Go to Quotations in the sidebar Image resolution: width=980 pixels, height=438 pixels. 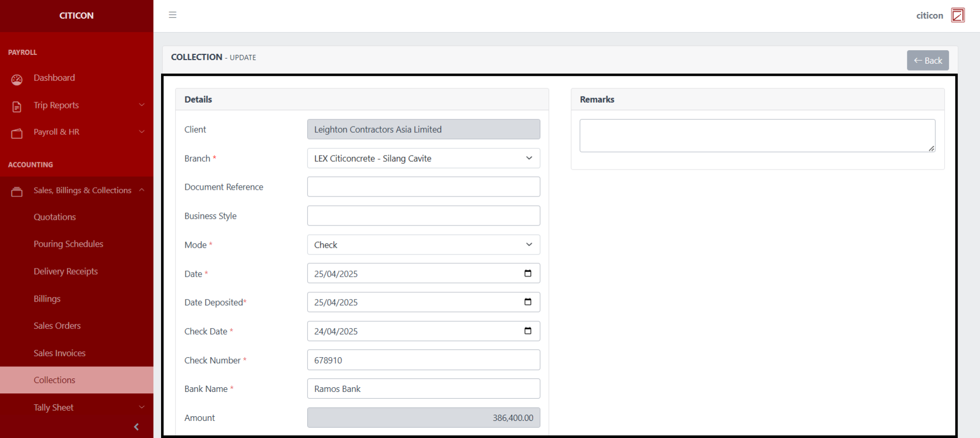click(55, 217)
